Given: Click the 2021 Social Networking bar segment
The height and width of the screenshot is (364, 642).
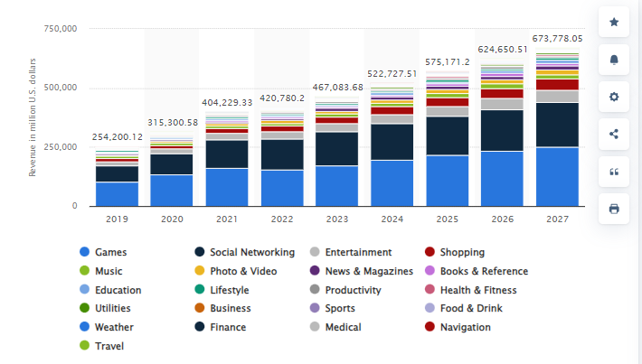Looking at the screenshot, I should click(x=227, y=154).
